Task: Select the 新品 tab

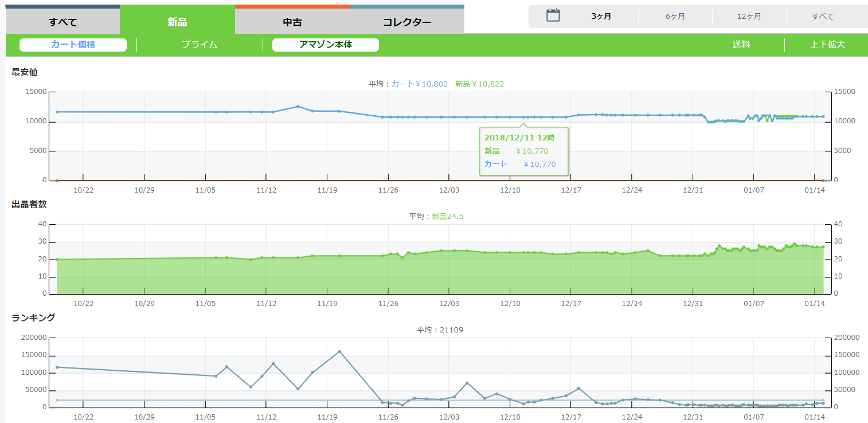Action: pyautogui.click(x=177, y=22)
